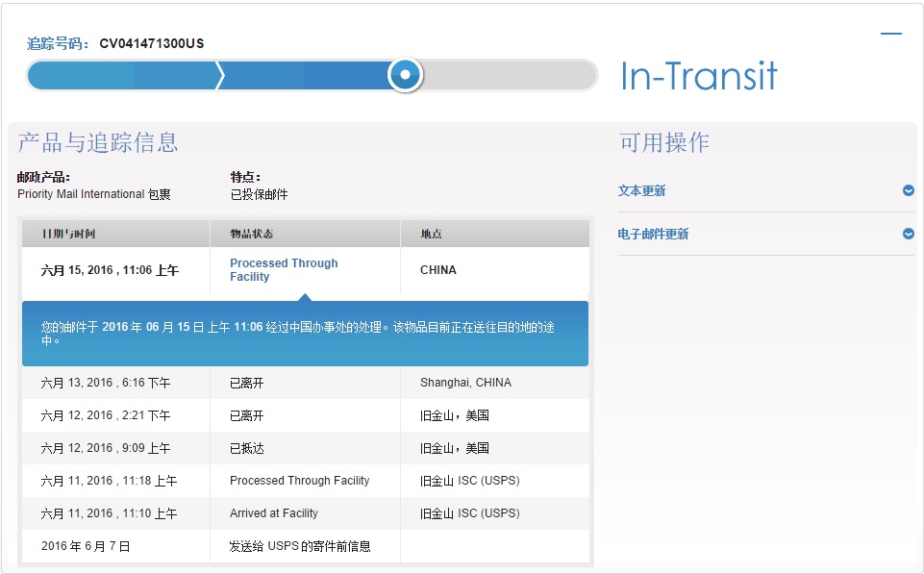The height and width of the screenshot is (574, 924).
Task: Click Processed Through Facility in the 11:18 row
Action: pos(299,481)
